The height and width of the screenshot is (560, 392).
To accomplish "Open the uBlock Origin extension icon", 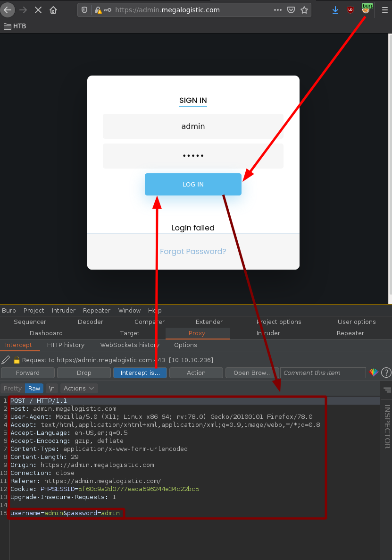I will 350,10.
